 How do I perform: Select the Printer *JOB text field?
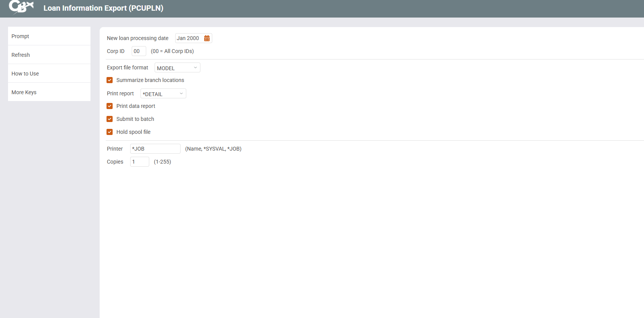(155, 149)
